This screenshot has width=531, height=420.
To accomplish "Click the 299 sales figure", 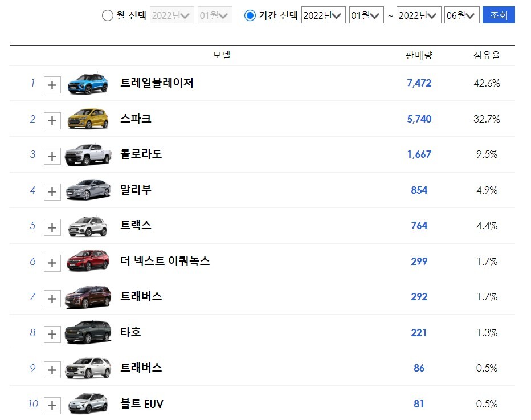I will (419, 261).
